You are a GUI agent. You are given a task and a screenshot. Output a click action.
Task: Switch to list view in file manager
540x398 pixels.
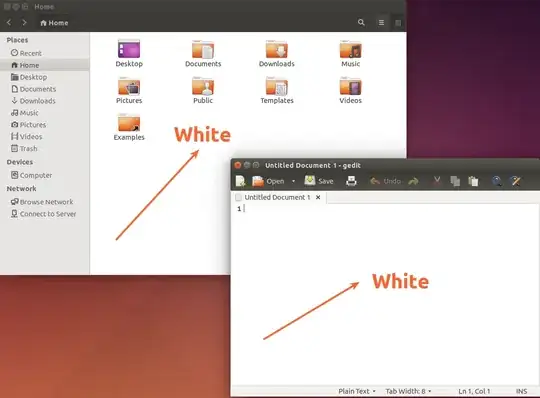tap(381, 22)
